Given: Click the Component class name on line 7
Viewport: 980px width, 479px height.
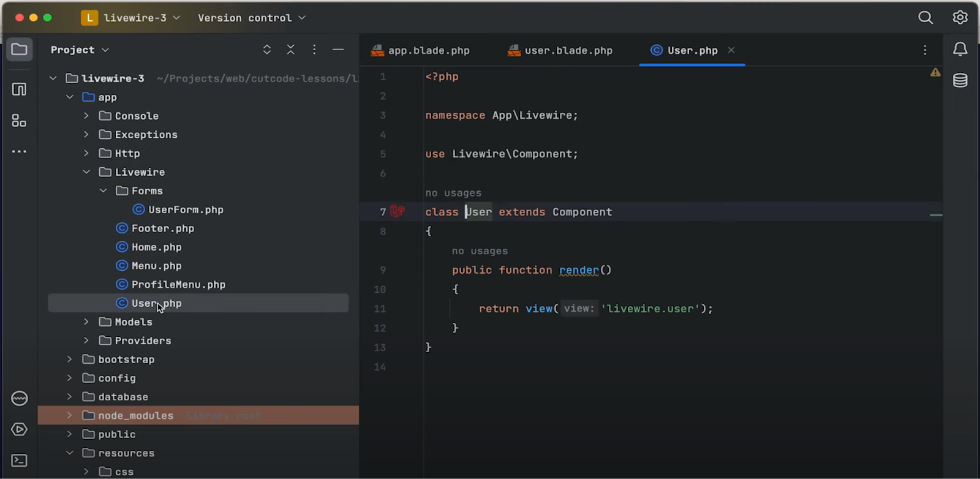Looking at the screenshot, I should coord(582,212).
